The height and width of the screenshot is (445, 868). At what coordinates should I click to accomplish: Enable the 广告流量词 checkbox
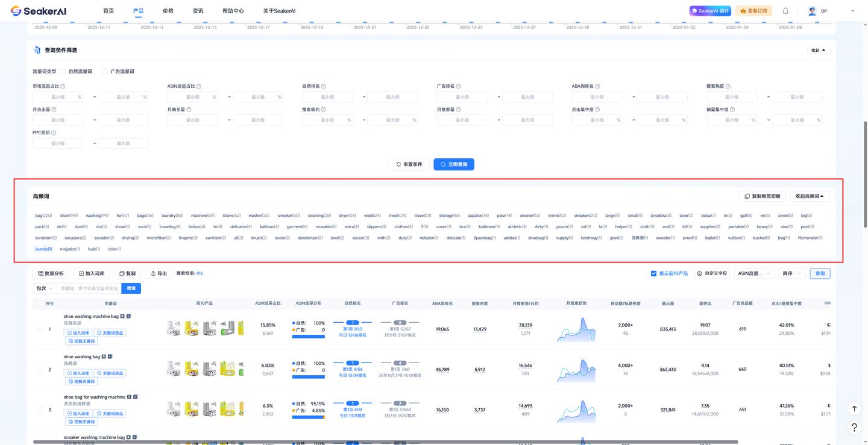click(x=105, y=72)
